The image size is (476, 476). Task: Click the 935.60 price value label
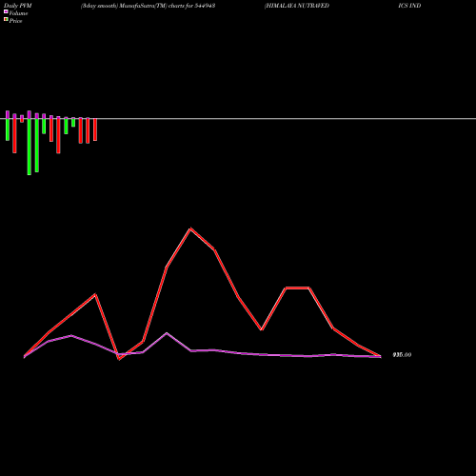(402, 355)
